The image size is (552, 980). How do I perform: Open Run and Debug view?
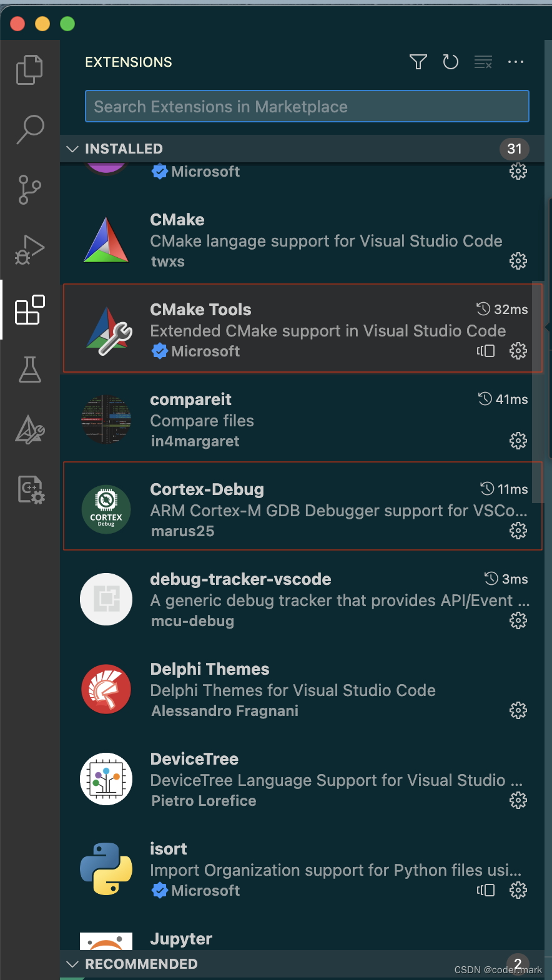pos(29,250)
